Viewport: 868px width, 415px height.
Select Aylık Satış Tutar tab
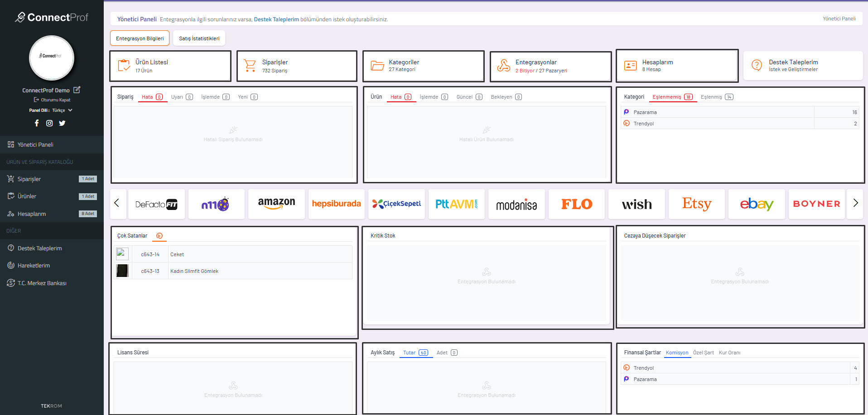415,353
